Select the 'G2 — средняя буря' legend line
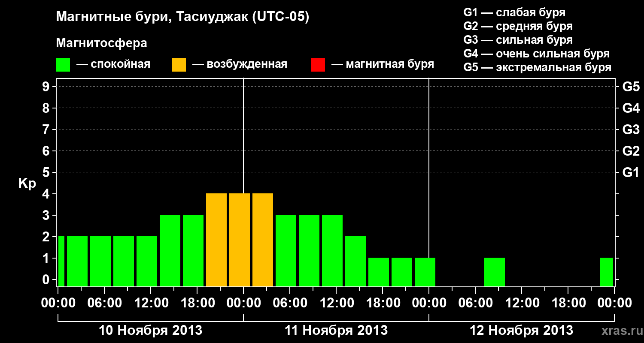This screenshot has width=644, height=343. coord(518,26)
